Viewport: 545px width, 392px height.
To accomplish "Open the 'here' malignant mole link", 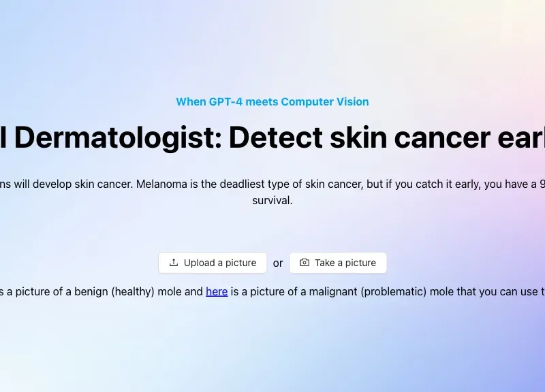I will click(217, 291).
